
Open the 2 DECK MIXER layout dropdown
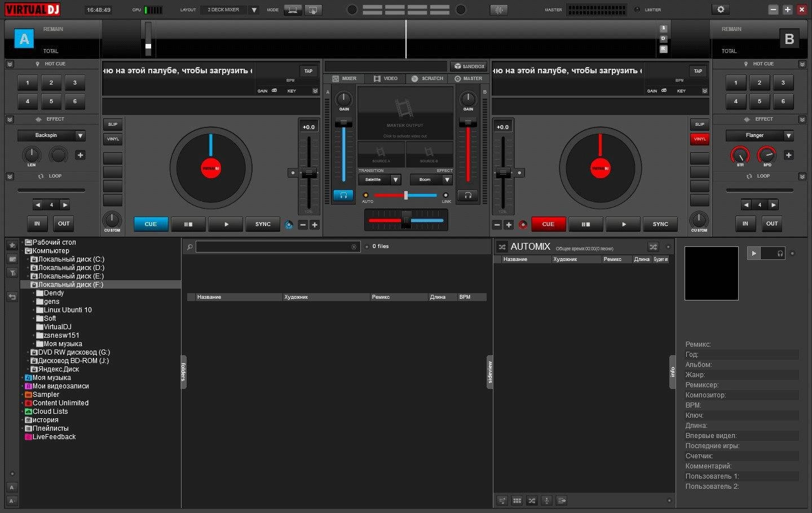[254, 10]
